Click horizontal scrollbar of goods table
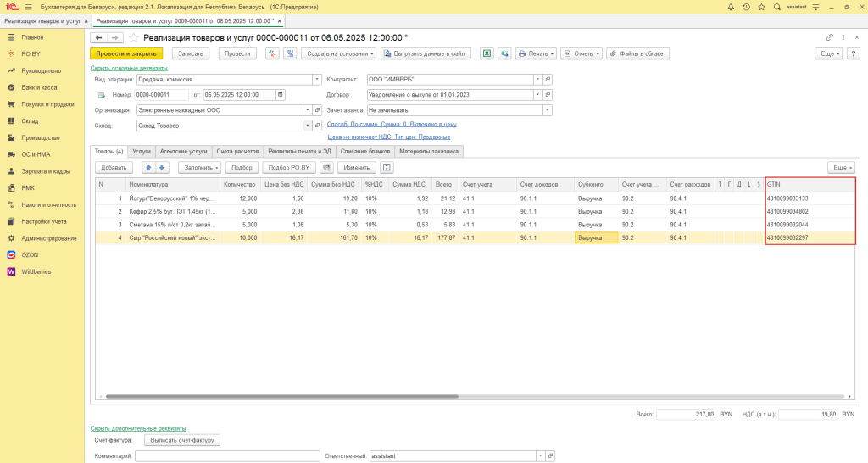 [x=281, y=397]
